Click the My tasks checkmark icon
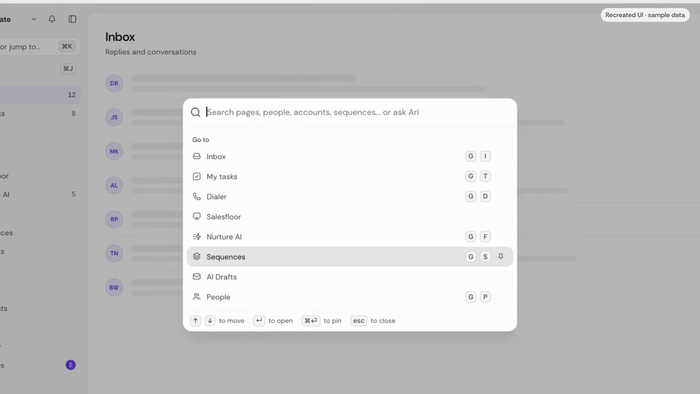Viewport: 700px width, 394px height. 196,176
